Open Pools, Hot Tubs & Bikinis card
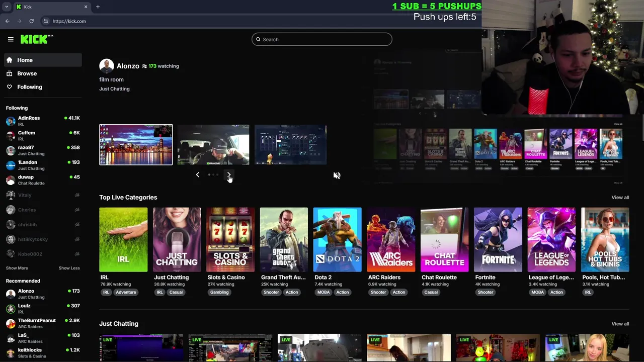Screen dimensions: 644x362 605,239
